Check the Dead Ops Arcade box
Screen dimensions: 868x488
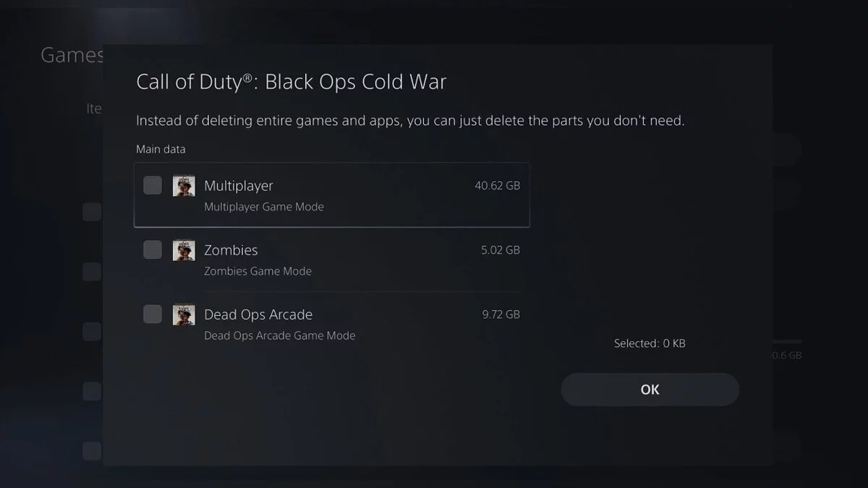(153, 314)
